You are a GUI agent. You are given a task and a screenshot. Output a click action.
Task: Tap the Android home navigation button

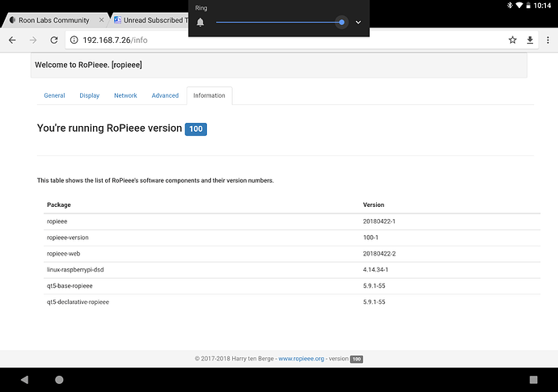59,380
